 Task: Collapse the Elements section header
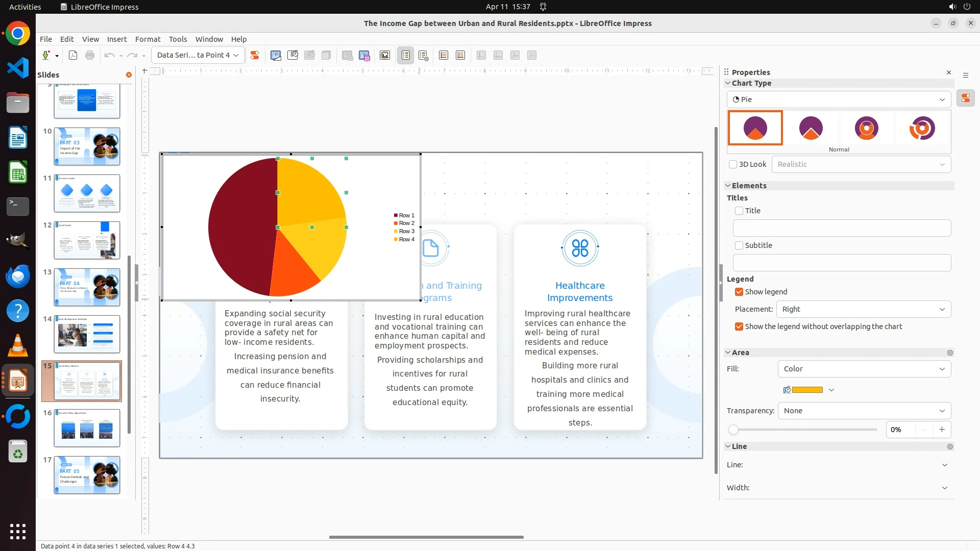(749, 186)
